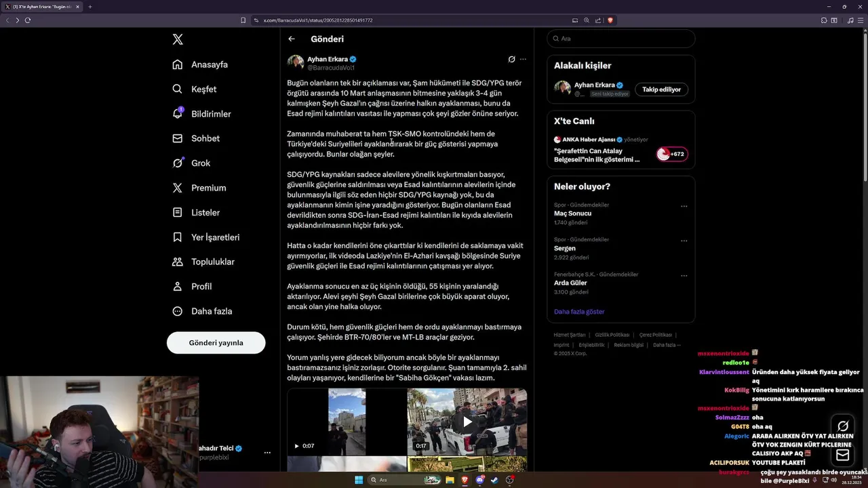Open Grok from the sidebar
This screenshot has width=868, height=488.
tap(191, 163)
